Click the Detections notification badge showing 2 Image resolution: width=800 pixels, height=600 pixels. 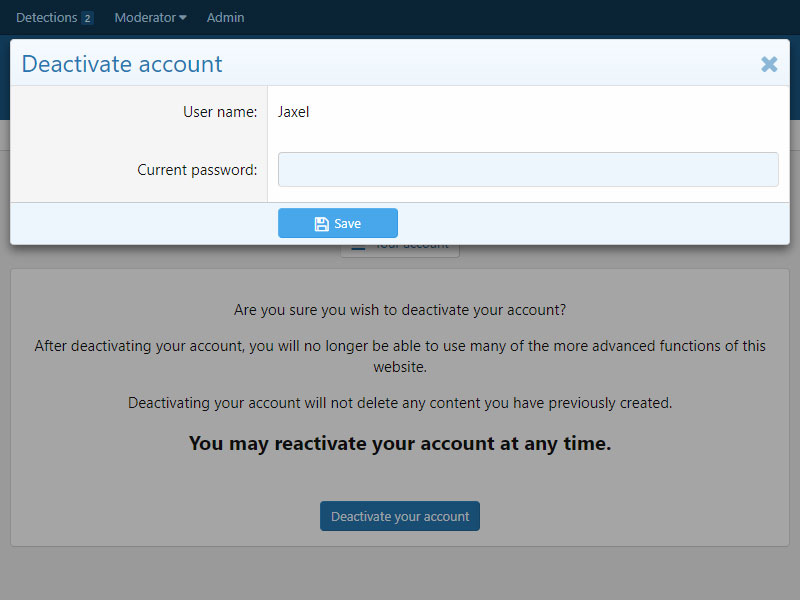click(x=87, y=18)
